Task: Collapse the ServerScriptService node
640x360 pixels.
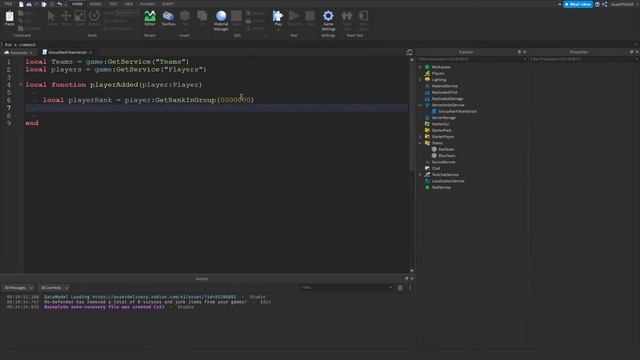Action: [420, 105]
